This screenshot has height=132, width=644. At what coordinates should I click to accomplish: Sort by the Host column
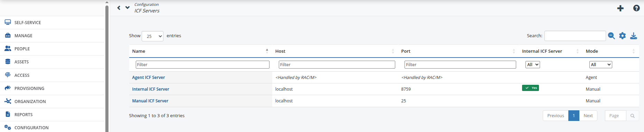[335, 51]
